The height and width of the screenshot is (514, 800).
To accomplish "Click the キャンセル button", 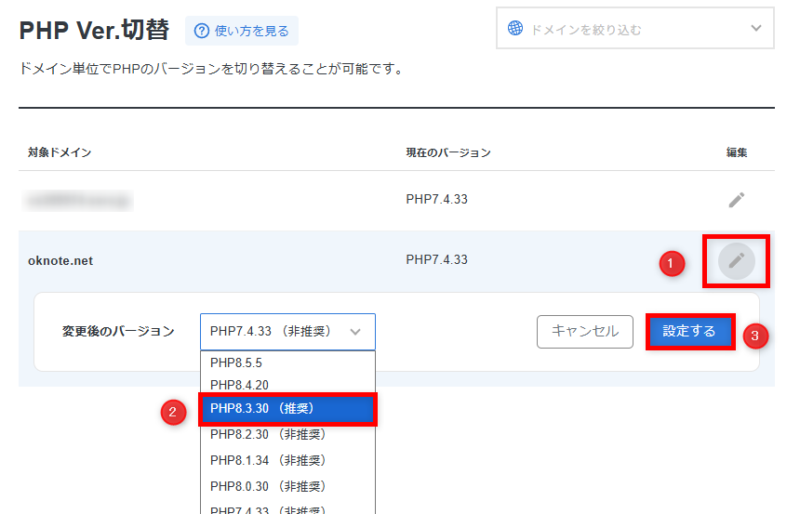I will 585,331.
